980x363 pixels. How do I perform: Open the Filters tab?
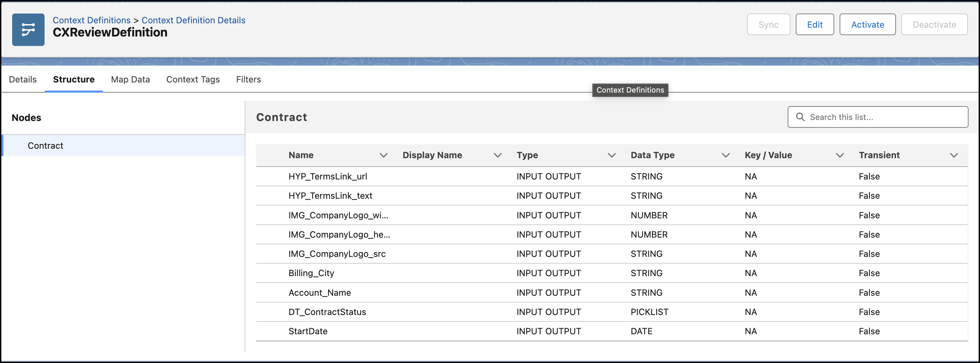coord(248,79)
